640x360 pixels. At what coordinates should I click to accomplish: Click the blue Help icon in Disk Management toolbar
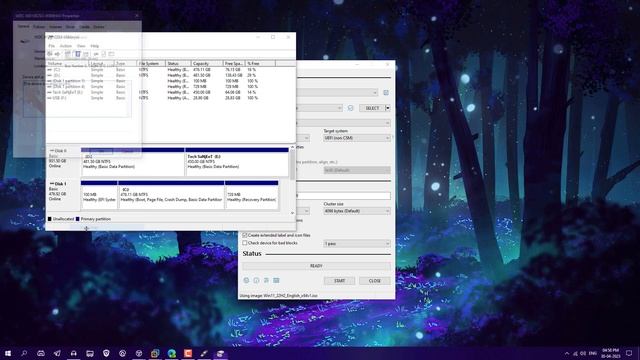78,54
